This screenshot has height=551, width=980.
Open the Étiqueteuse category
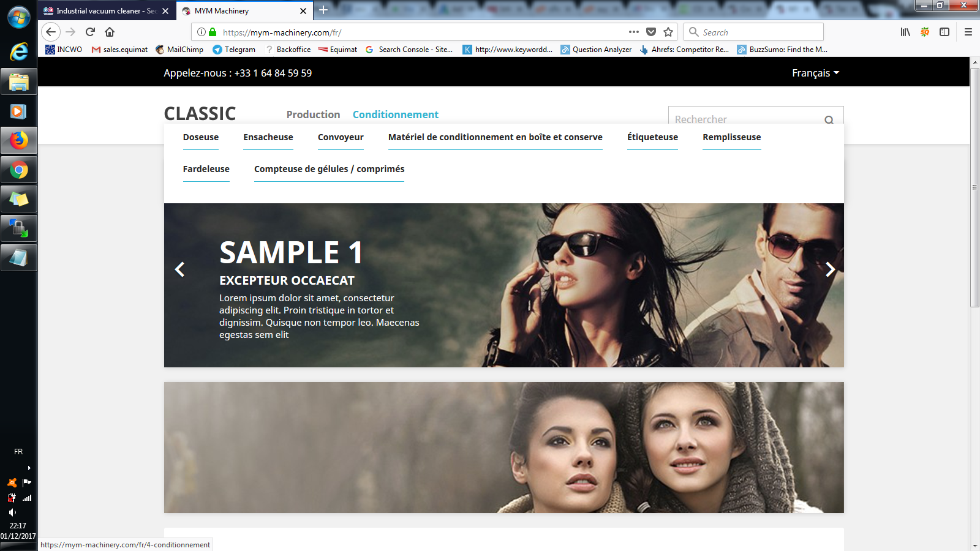click(652, 137)
